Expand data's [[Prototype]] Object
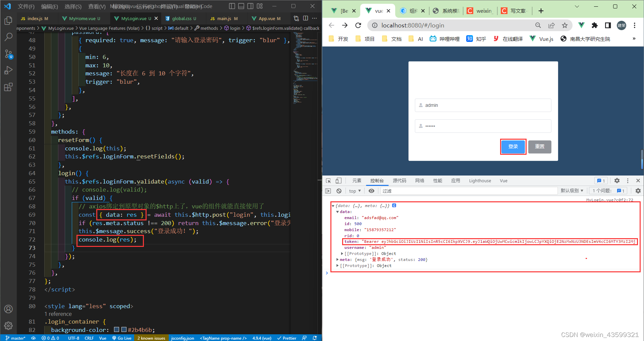 (342, 254)
